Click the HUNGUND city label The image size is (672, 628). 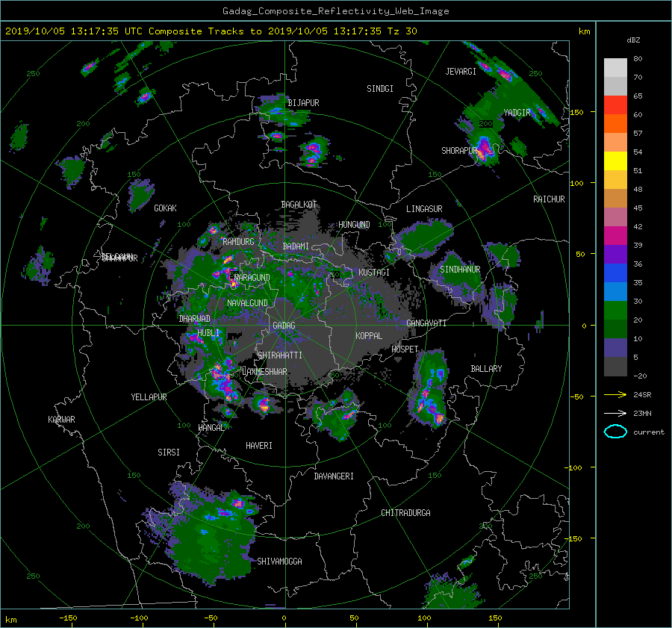coord(354,225)
